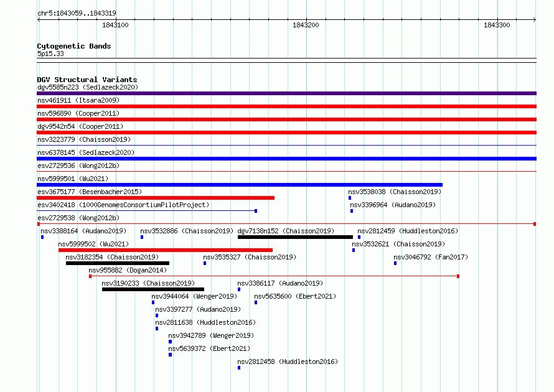The height and width of the screenshot is (392, 554).
Task: Click the nsv2812458 blue marker
Action: (239, 368)
